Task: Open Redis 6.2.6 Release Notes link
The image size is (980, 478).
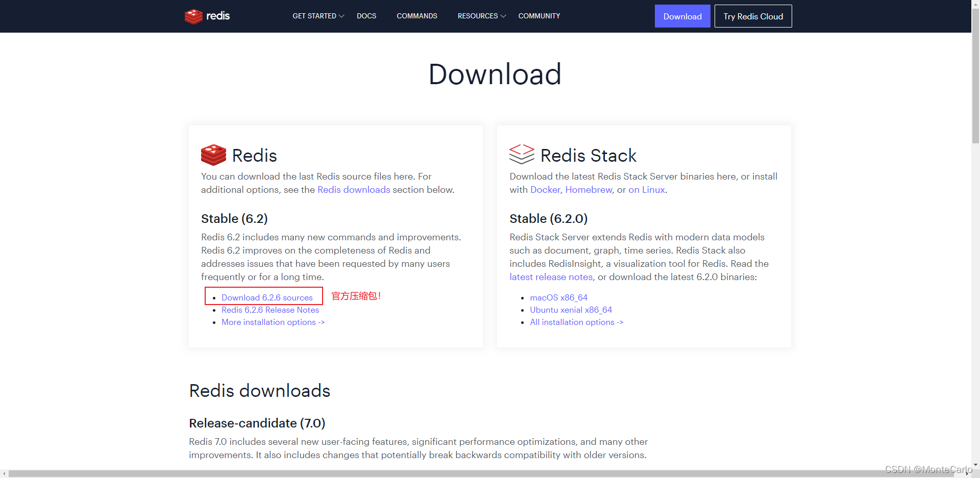Action: tap(270, 310)
